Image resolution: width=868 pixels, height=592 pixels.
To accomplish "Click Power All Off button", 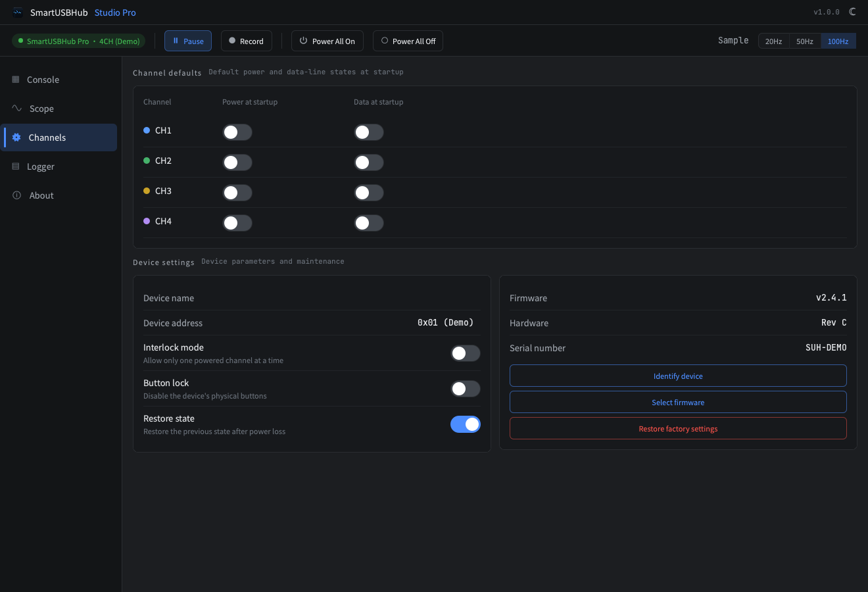I will pos(408,41).
